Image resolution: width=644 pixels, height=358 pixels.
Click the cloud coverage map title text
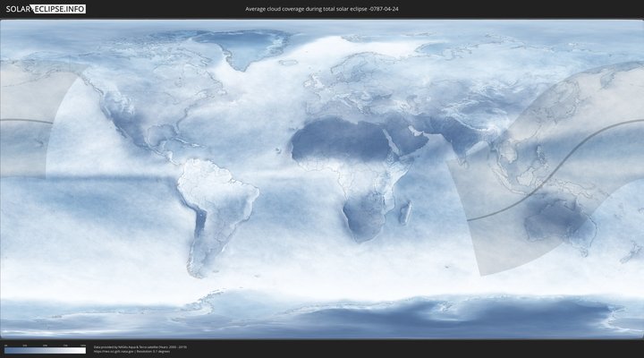tap(321, 9)
